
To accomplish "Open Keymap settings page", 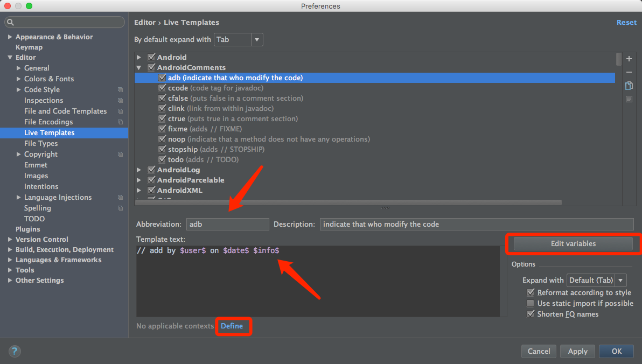I will pyautogui.click(x=29, y=47).
